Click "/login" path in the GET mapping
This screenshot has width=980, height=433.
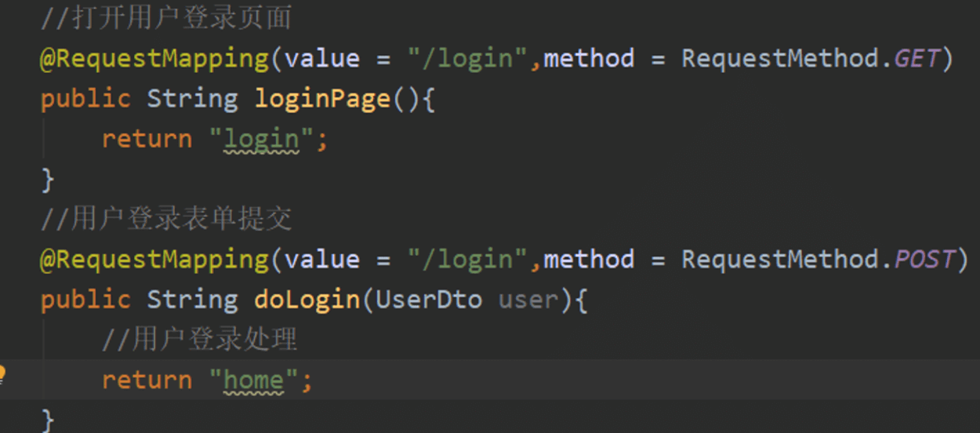[468, 59]
